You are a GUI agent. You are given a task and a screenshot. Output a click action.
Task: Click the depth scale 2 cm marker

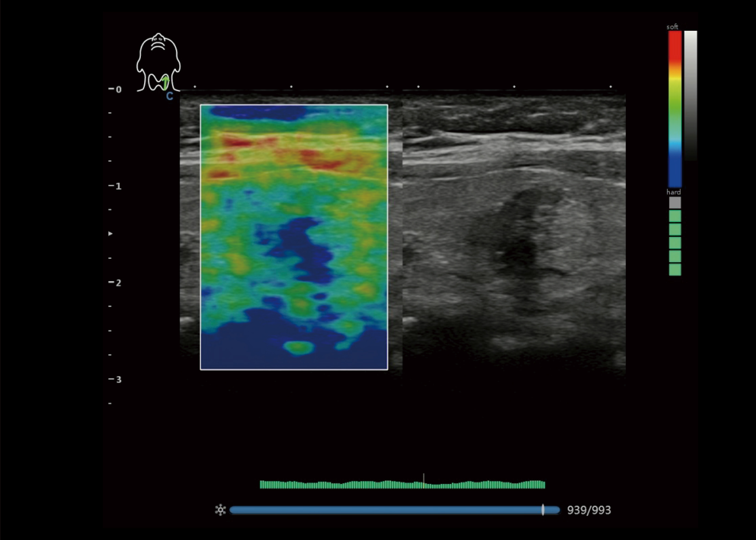coord(115,283)
